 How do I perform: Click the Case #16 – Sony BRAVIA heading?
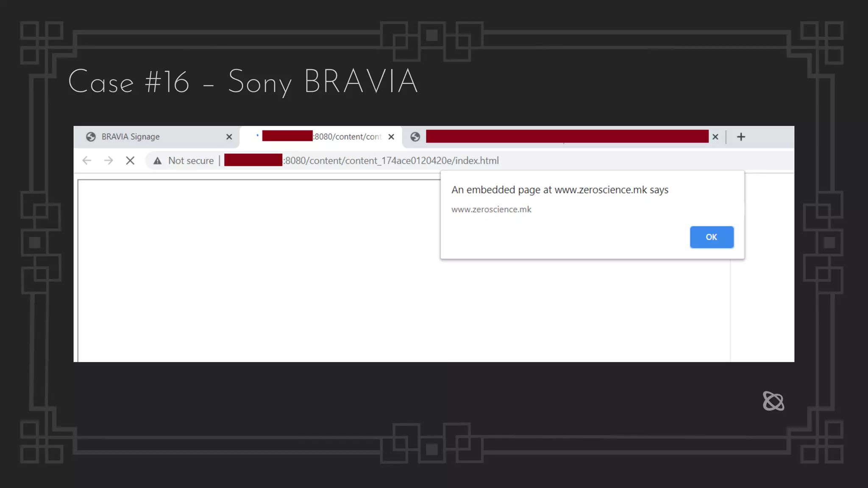pyautogui.click(x=243, y=82)
